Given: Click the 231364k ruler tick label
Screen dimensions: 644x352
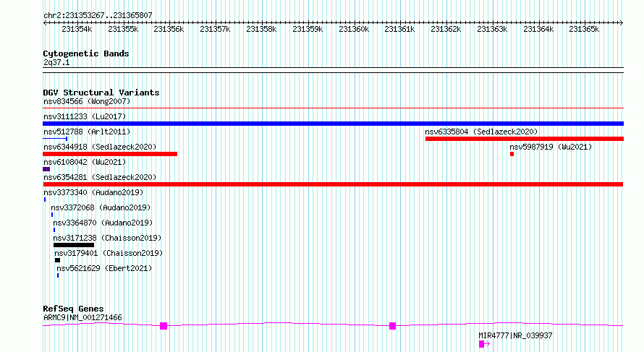Looking at the screenshot, I should (538, 30).
